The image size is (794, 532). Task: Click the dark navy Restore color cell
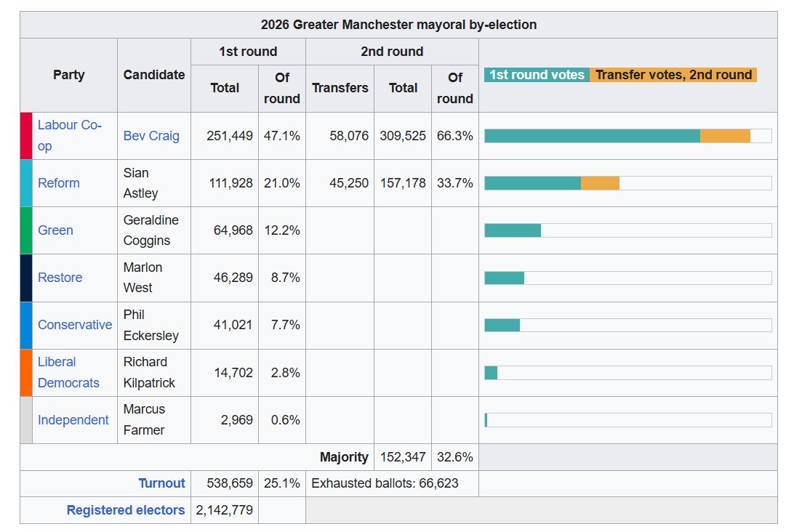pos(26,278)
